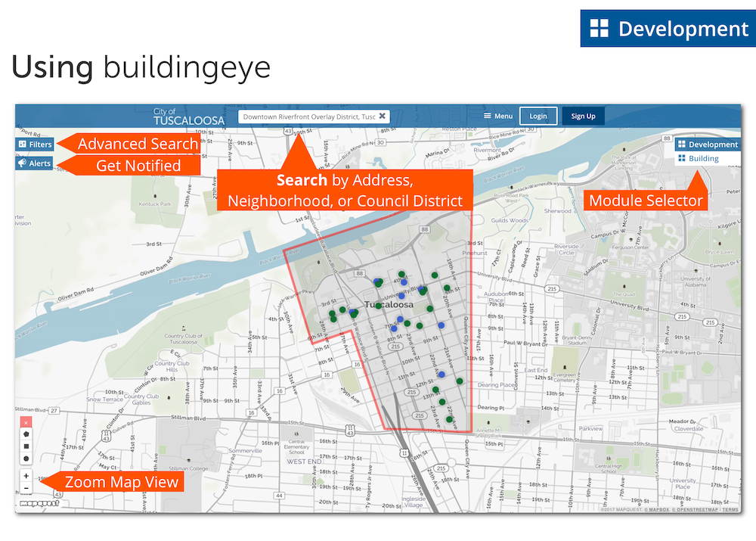
Task: Select the polygon draw tool
Action: pos(26,434)
